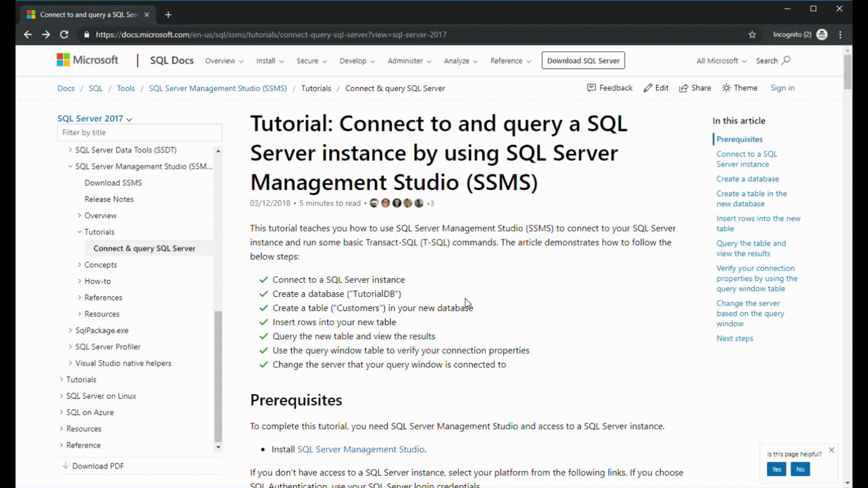Click the Install SQL Server Management Studio link
The width and height of the screenshot is (868, 488).
(x=361, y=449)
